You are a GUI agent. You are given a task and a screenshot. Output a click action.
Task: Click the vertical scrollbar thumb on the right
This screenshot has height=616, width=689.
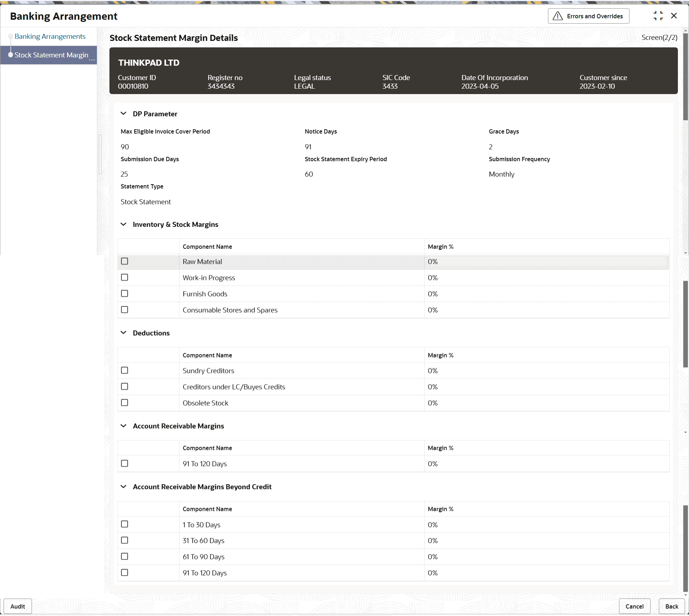[x=685, y=77]
